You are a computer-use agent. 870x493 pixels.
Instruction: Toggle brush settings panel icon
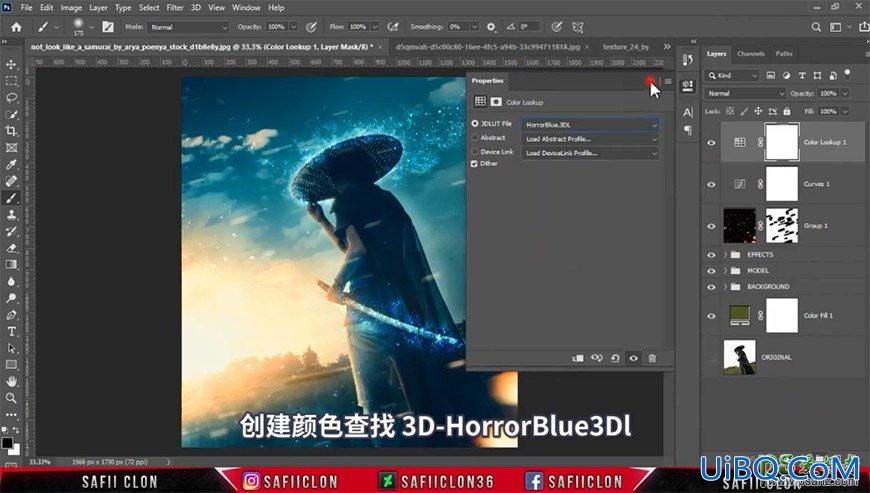tap(108, 27)
